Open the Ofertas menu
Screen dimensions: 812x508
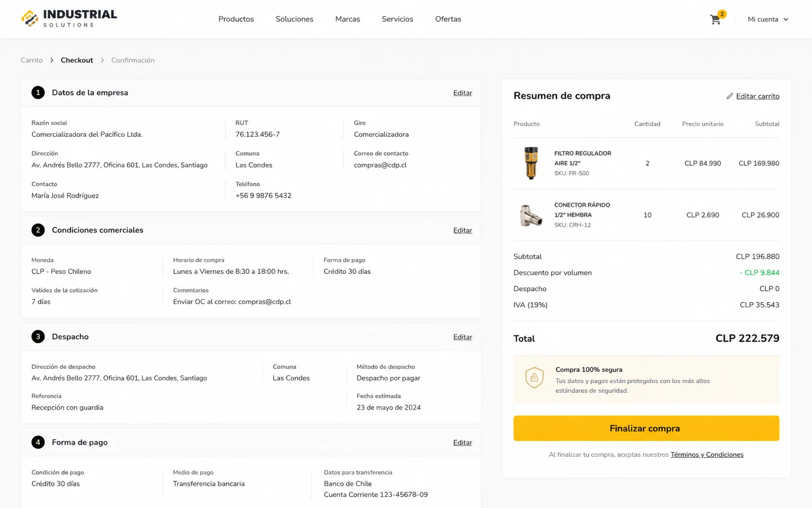point(448,19)
